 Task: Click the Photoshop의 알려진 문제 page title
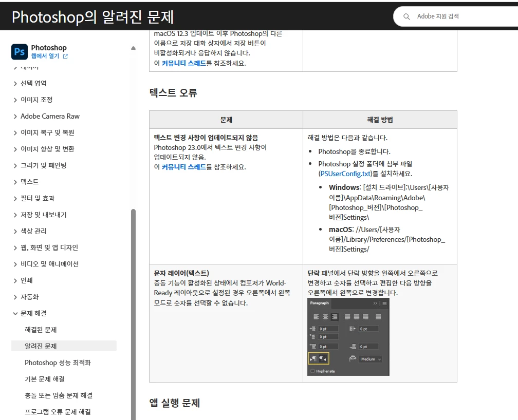pyautogui.click(x=93, y=17)
